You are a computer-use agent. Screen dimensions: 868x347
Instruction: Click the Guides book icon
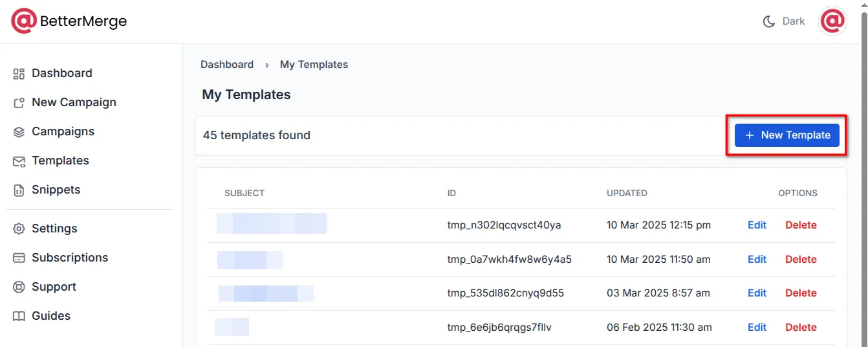click(x=19, y=317)
